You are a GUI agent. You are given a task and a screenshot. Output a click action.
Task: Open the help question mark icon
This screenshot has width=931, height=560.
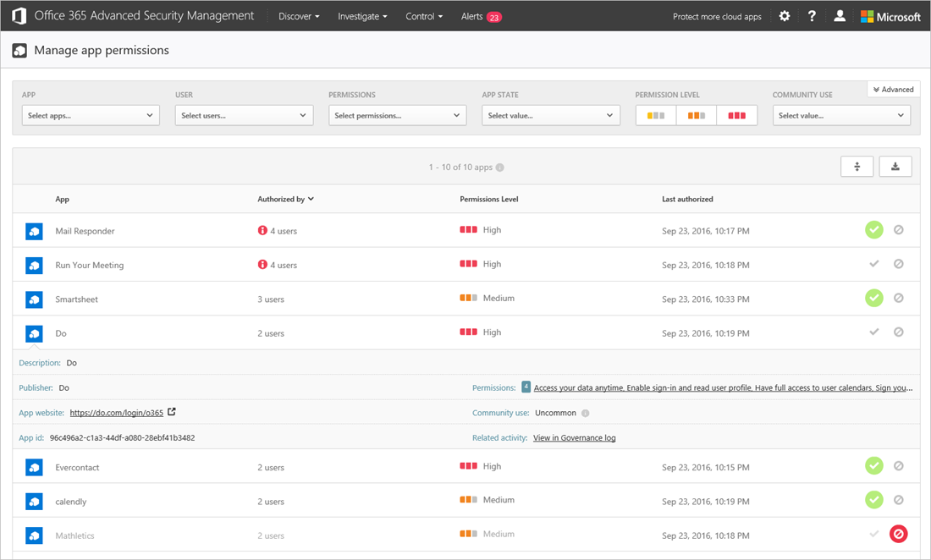(x=812, y=15)
